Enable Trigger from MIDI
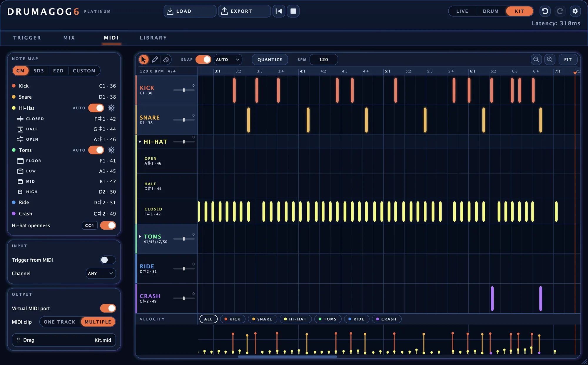Viewport: 588px width, 365px height. 108,260
